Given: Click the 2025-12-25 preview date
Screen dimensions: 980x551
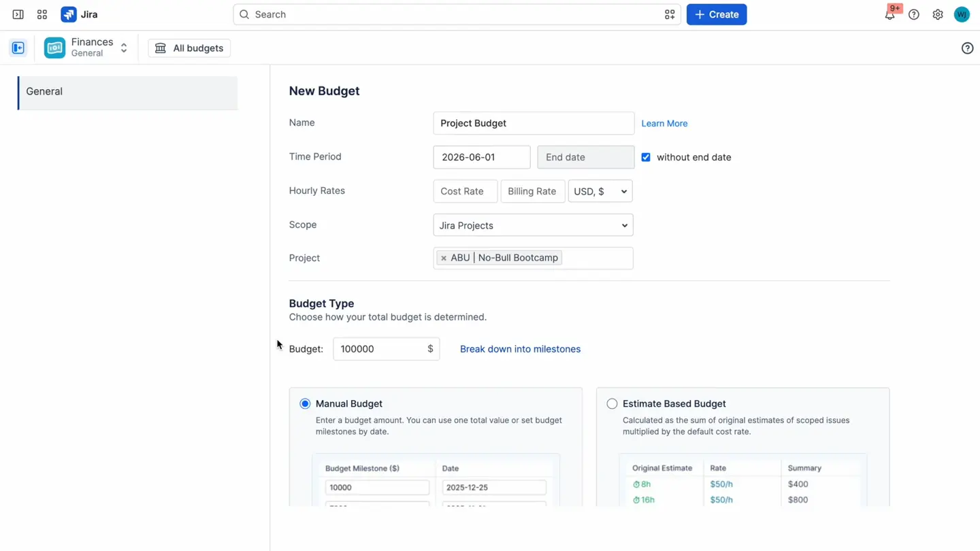Looking at the screenshot, I should [494, 487].
